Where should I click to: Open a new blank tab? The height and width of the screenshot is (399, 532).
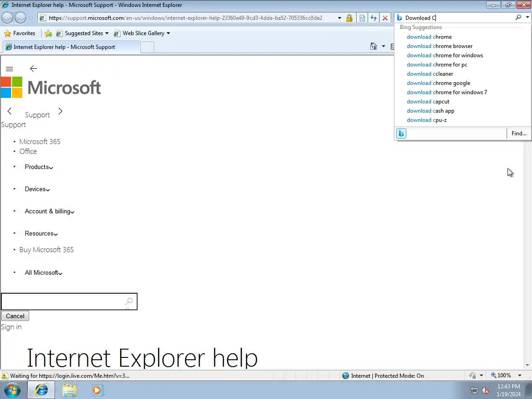click(x=147, y=48)
